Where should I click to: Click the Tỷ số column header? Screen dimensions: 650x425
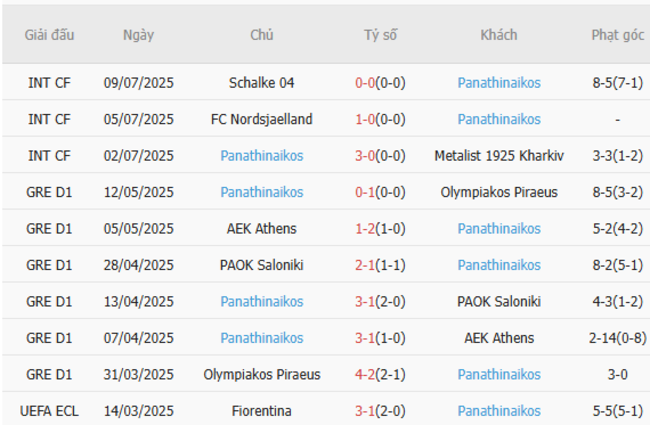[x=380, y=35]
